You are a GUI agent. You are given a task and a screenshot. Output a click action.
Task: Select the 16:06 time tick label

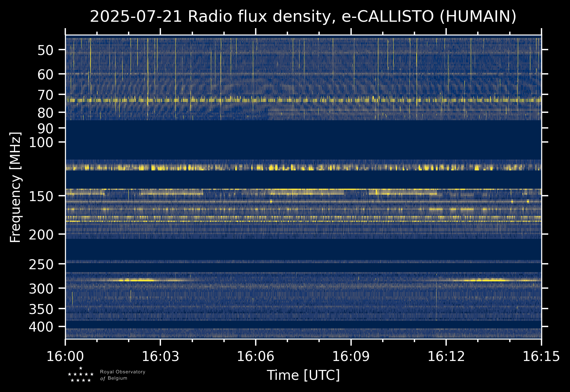click(255, 356)
